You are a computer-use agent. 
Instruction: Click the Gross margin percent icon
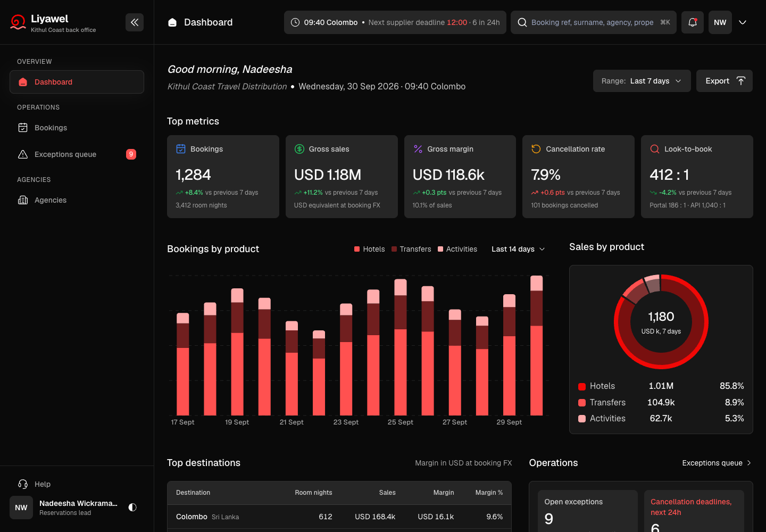coord(418,149)
